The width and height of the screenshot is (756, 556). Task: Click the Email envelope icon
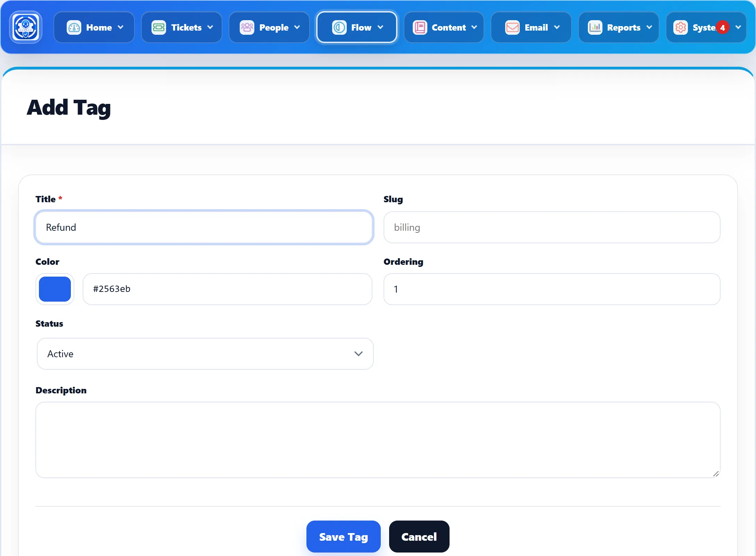pyautogui.click(x=512, y=27)
